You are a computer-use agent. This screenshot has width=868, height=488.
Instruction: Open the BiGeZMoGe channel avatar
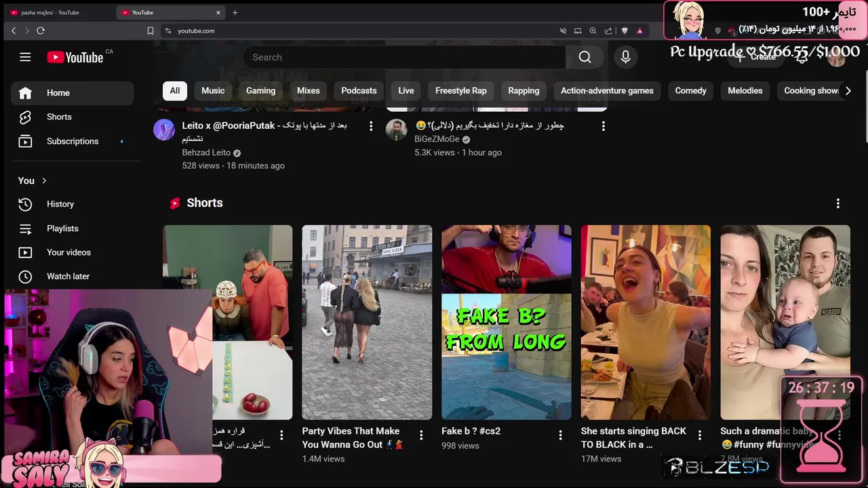(397, 129)
